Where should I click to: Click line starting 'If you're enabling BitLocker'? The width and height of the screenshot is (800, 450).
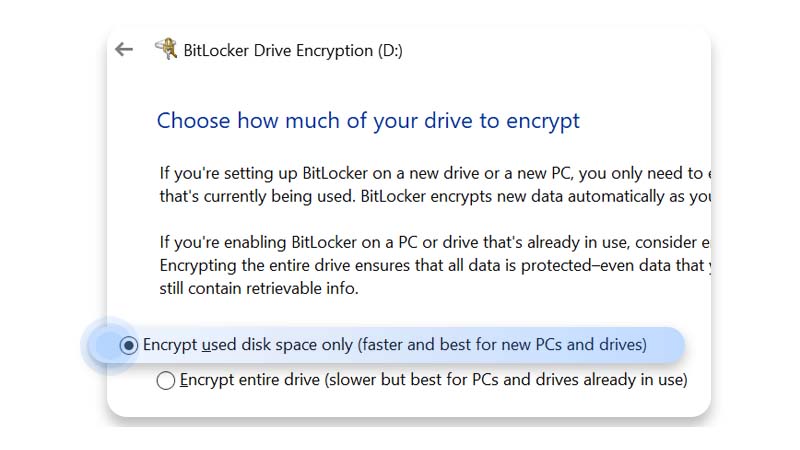(435, 242)
